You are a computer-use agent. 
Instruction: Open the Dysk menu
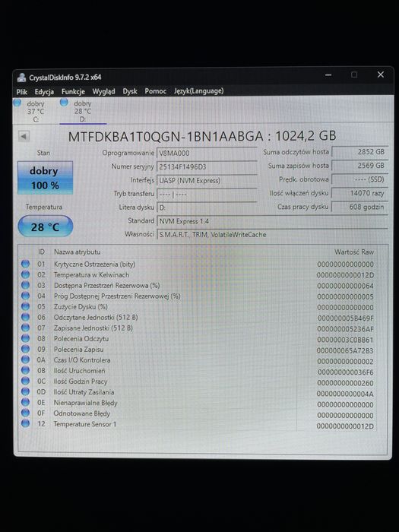click(130, 91)
